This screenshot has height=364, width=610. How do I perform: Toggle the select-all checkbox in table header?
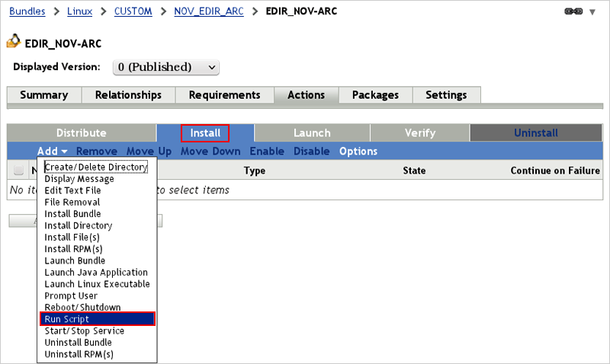click(19, 171)
